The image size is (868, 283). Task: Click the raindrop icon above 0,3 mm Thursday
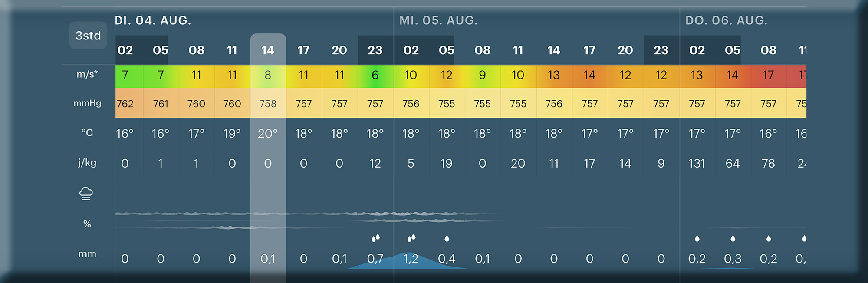coord(733,238)
